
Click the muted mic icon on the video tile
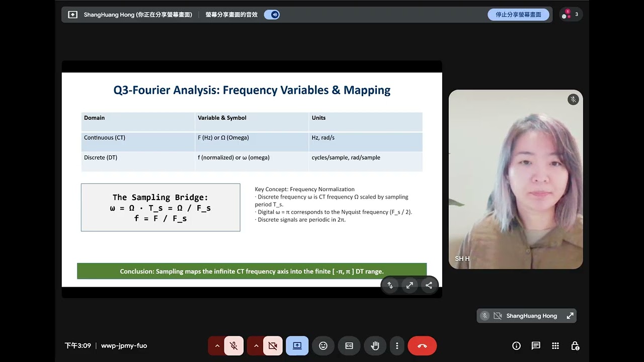tap(573, 100)
